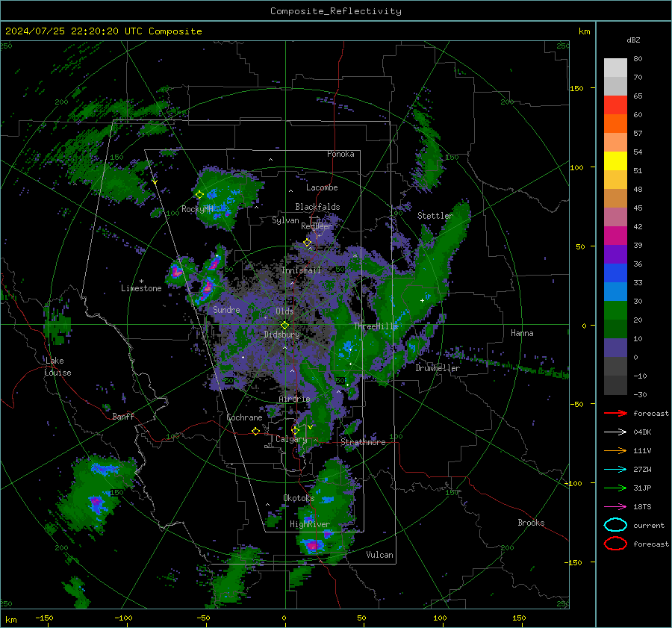Click the Sylvan town label
The image size is (672, 628).
(285, 220)
